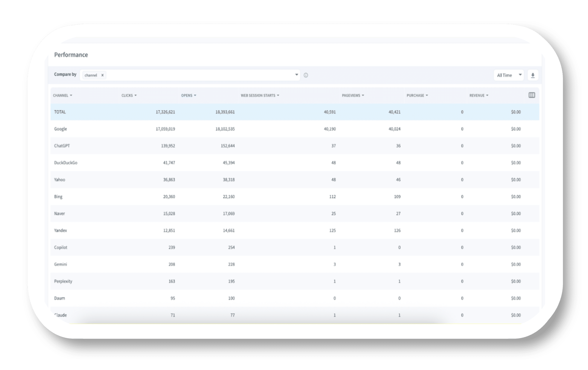Expand the Compare by dropdown arrow
This screenshot has width=588, height=370.
[x=296, y=75]
